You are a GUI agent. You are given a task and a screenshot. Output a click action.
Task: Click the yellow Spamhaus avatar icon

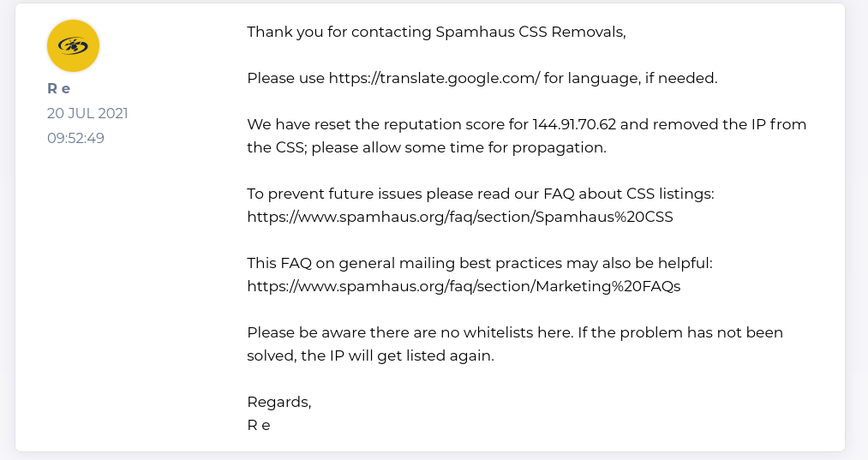(x=73, y=45)
